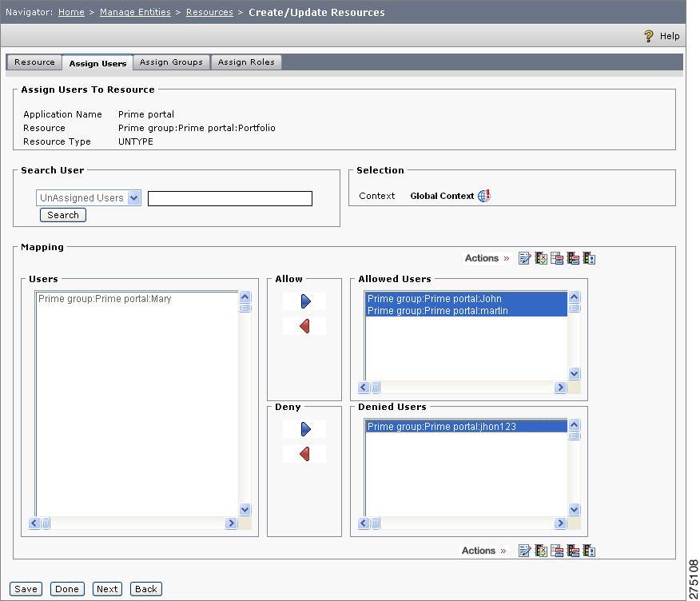This screenshot has height=601, width=700.
Task: Click the Users list scroll down arrow
Action: click(245, 509)
